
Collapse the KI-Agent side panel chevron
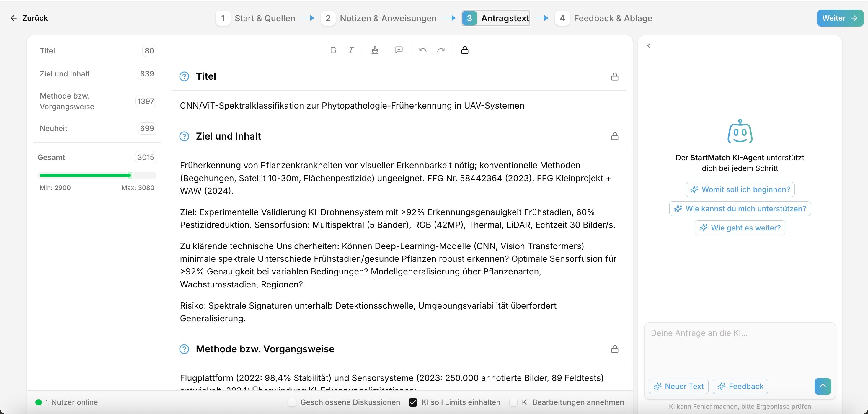click(x=649, y=46)
